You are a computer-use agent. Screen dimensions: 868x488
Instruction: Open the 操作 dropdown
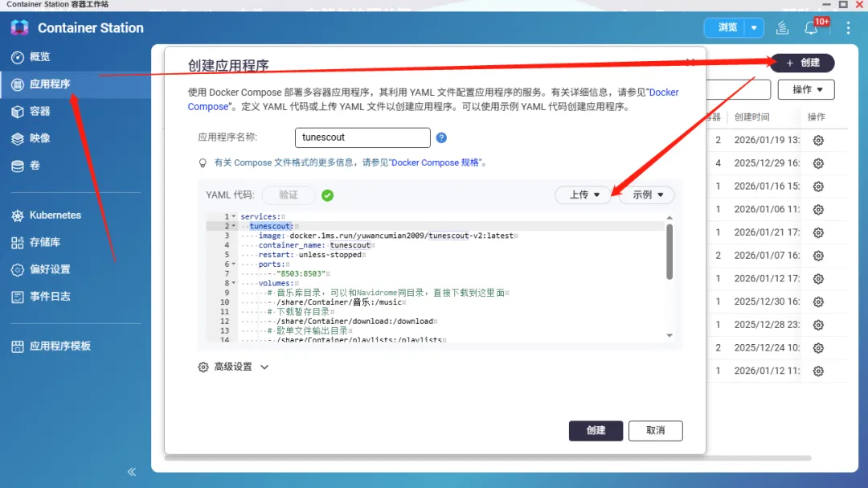[806, 90]
